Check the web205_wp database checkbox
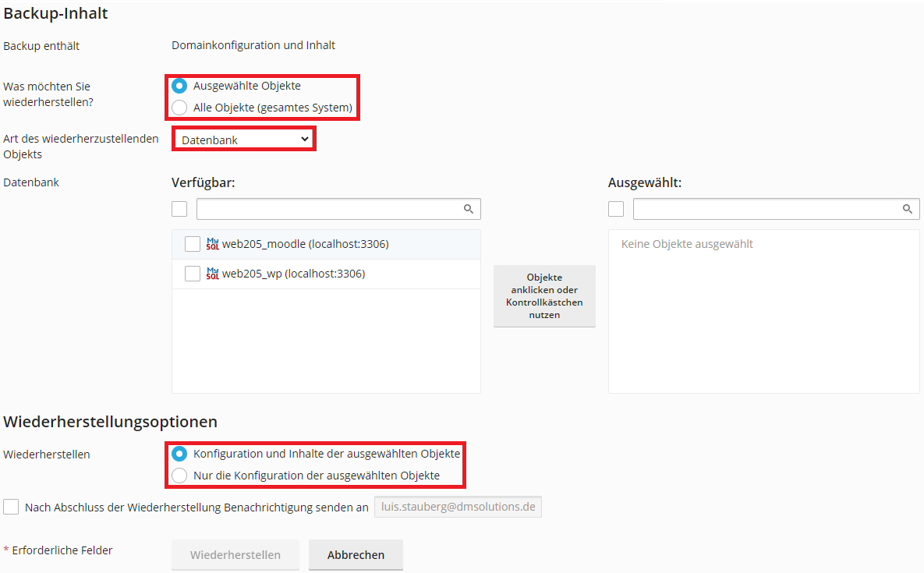The width and height of the screenshot is (924, 573). 192,274
